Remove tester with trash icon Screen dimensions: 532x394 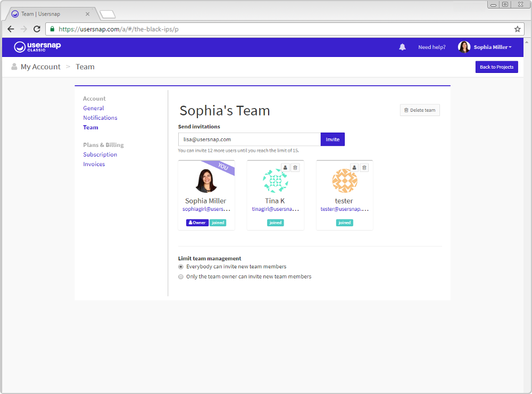tap(364, 168)
